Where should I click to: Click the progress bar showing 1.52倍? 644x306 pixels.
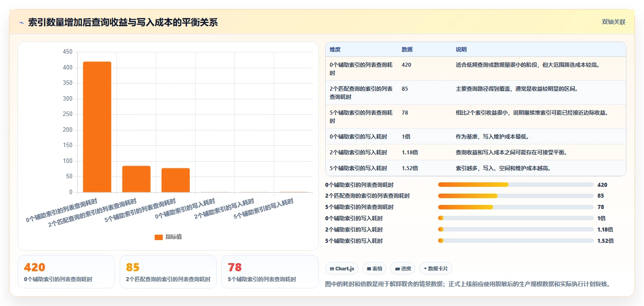pyautogui.click(x=516, y=241)
